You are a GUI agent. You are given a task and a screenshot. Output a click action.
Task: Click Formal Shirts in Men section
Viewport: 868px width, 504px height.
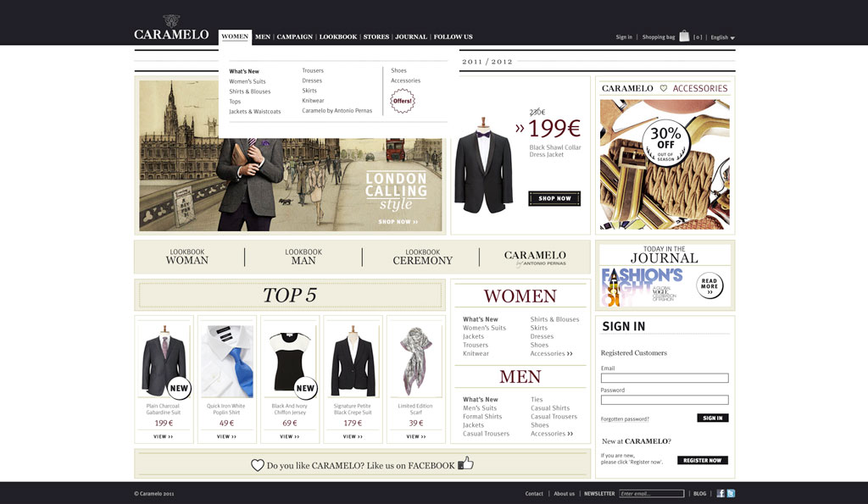(482, 417)
